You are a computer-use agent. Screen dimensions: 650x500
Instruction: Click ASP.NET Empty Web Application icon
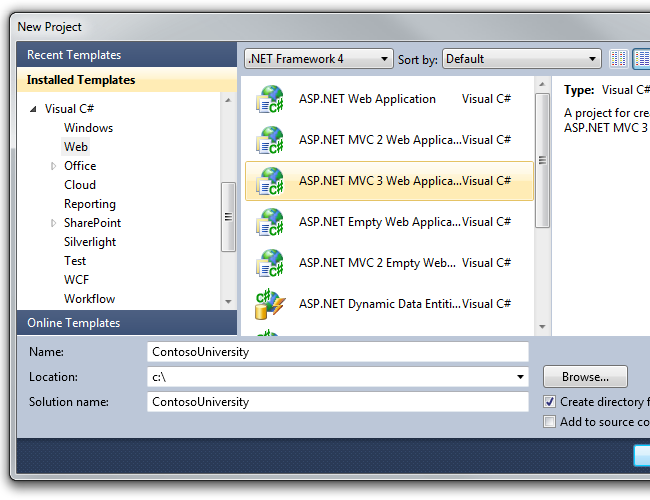[270, 222]
